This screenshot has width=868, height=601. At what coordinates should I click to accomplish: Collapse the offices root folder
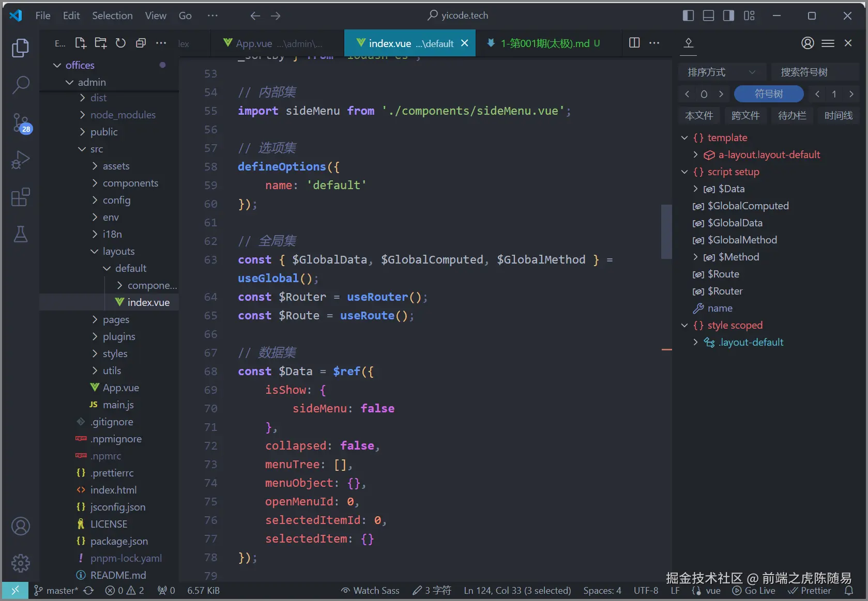tap(57, 65)
